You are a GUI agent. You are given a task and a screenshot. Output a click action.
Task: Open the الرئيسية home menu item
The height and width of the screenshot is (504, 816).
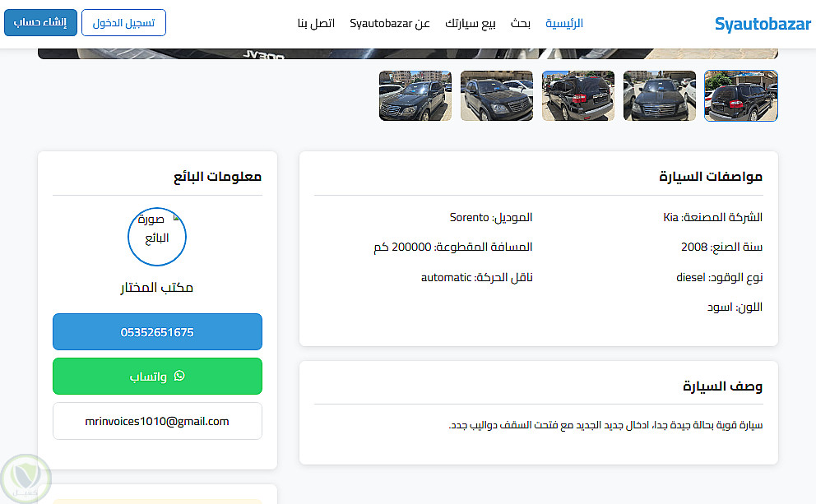coord(564,23)
